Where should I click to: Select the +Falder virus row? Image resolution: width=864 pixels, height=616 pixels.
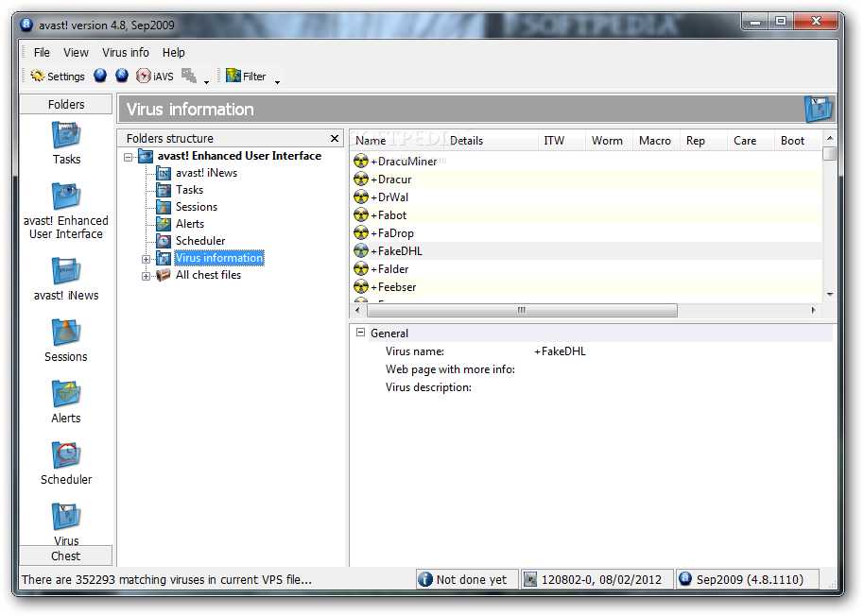click(x=586, y=269)
